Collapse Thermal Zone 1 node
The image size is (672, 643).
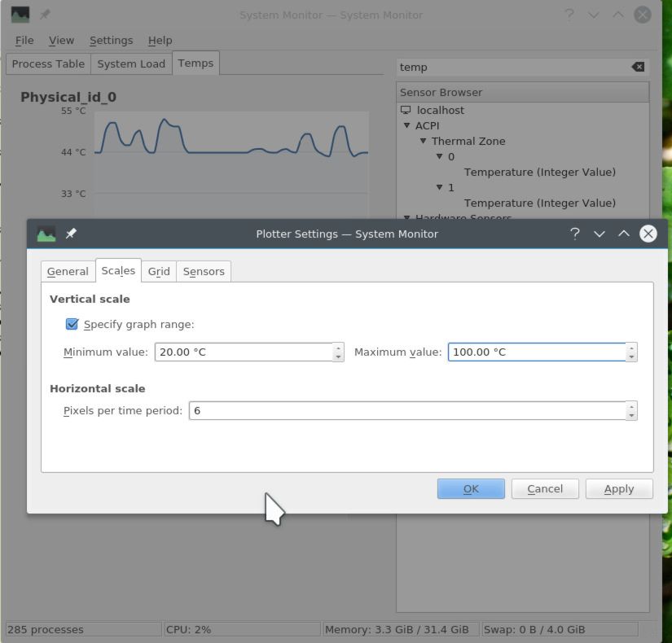(439, 187)
